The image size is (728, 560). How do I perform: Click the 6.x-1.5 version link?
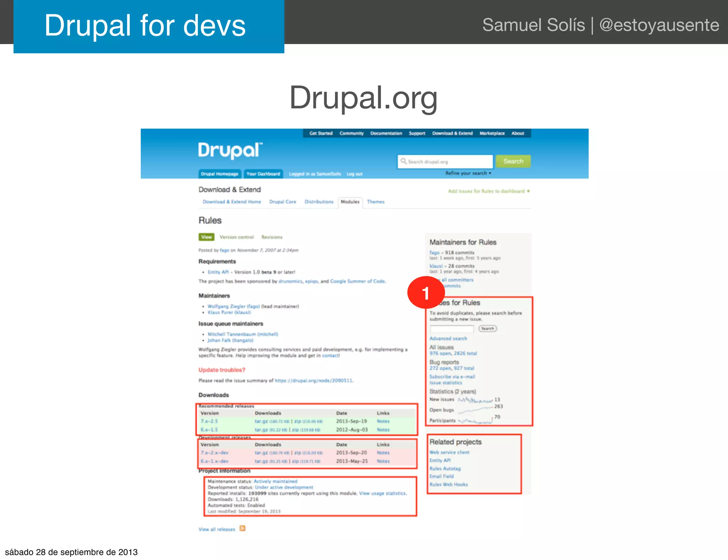(209, 430)
